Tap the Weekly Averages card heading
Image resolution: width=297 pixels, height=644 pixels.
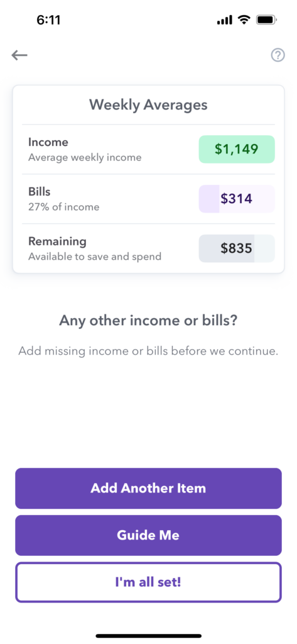148,105
